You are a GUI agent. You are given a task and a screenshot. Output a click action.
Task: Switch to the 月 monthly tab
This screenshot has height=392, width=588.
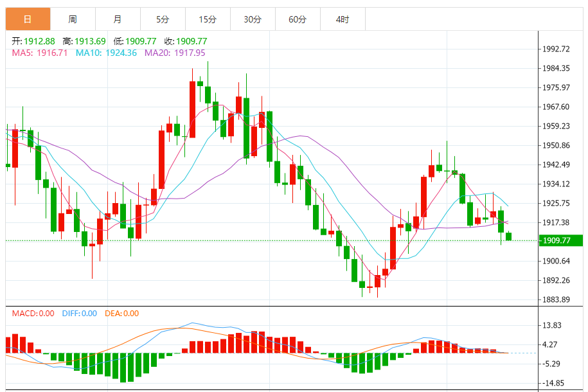click(118, 19)
